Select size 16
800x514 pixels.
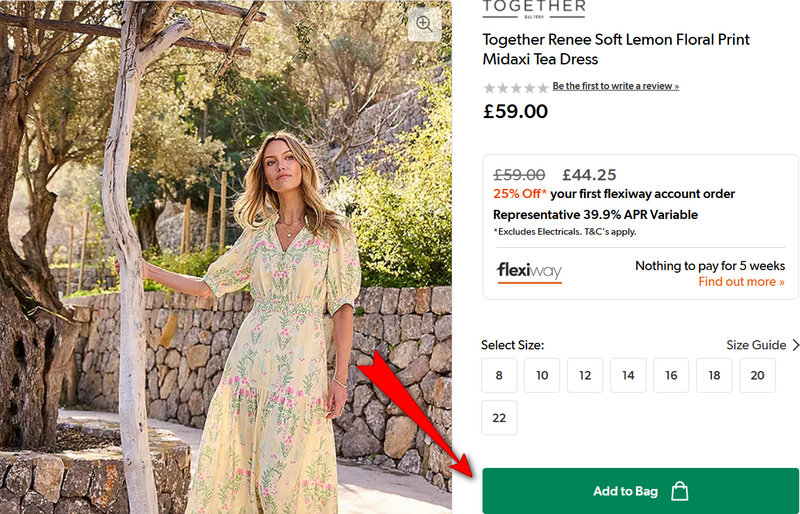point(671,375)
